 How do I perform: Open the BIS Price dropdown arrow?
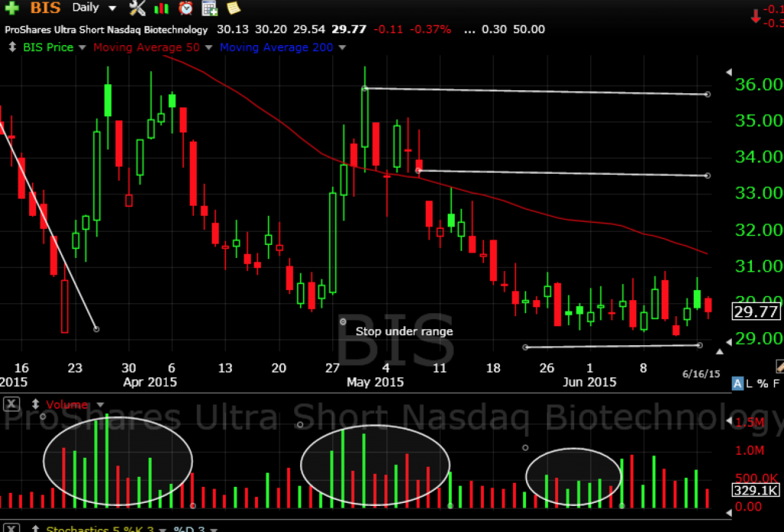pos(82,47)
